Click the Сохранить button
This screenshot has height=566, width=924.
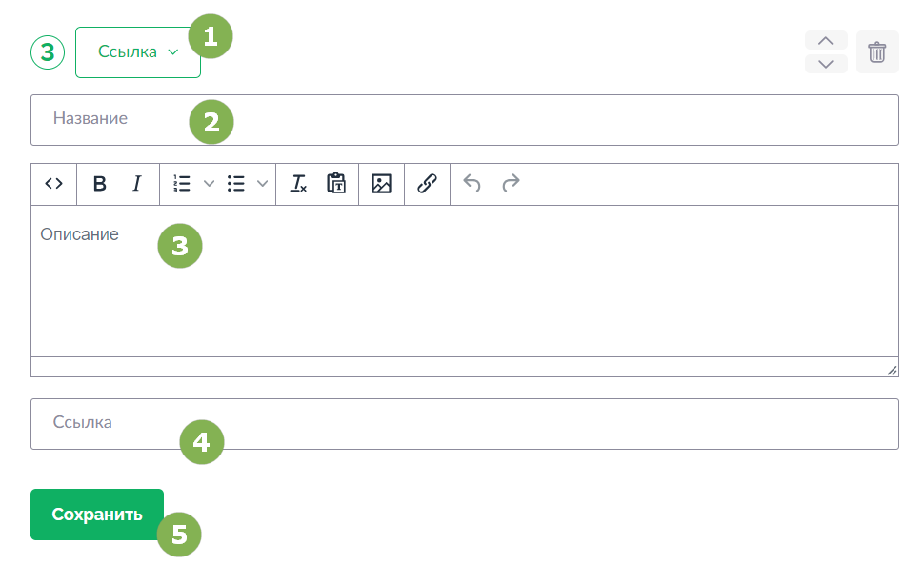pyautogui.click(x=97, y=515)
